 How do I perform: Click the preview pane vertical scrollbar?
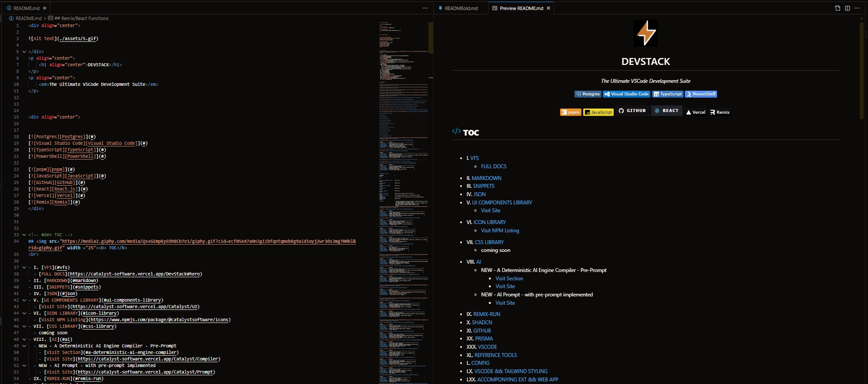pos(861,71)
